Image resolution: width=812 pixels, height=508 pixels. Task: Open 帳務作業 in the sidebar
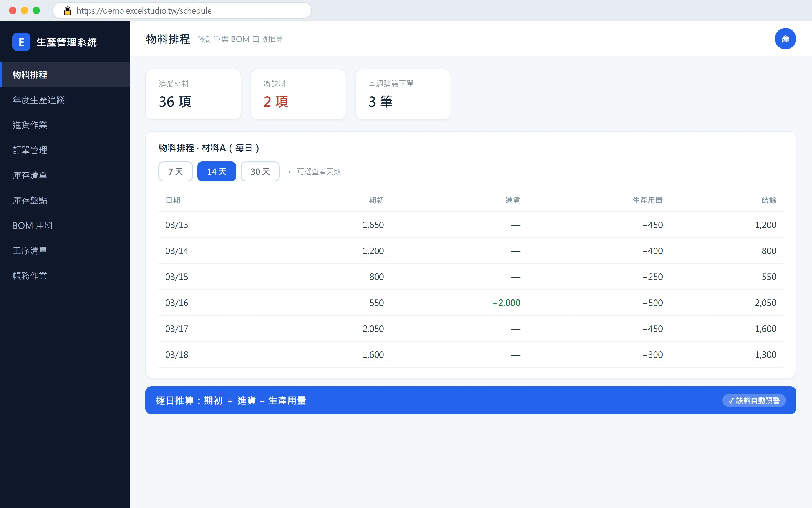point(65,276)
